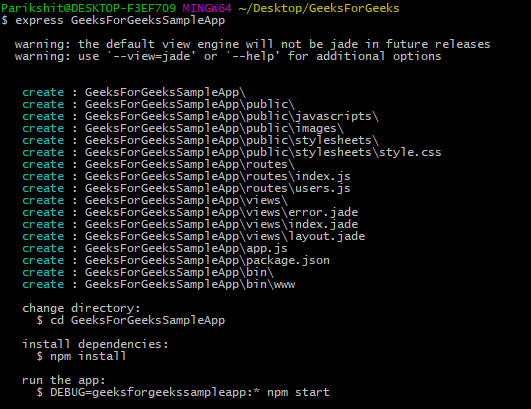Image resolution: width=531 pixels, height=409 pixels.
Task: Click the ~/Desktop/GeeksForGeeks path text
Action: (x=319, y=8)
